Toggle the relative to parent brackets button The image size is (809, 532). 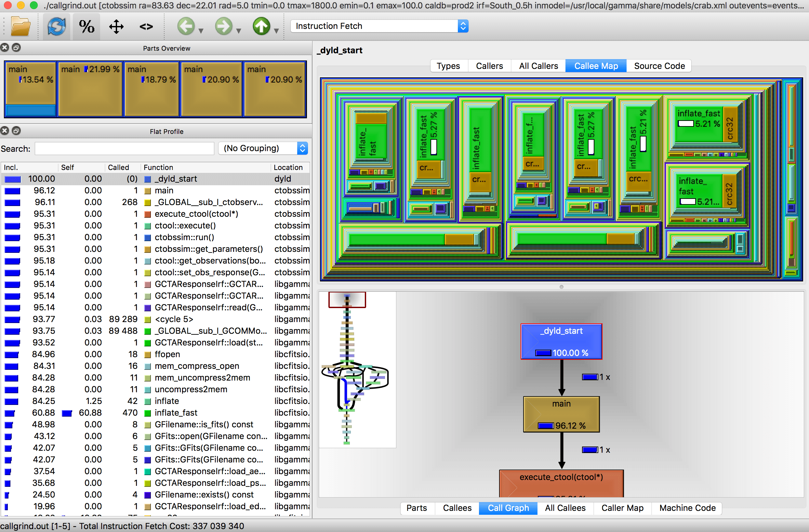point(146,27)
